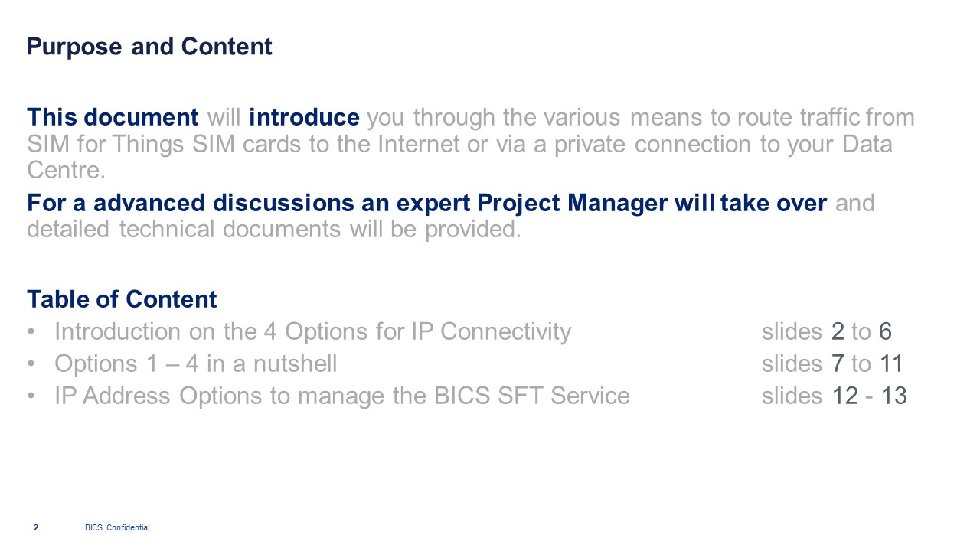Select the bold word "introduce"
The height and width of the screenshot is (551, 980).
point(304,118)
